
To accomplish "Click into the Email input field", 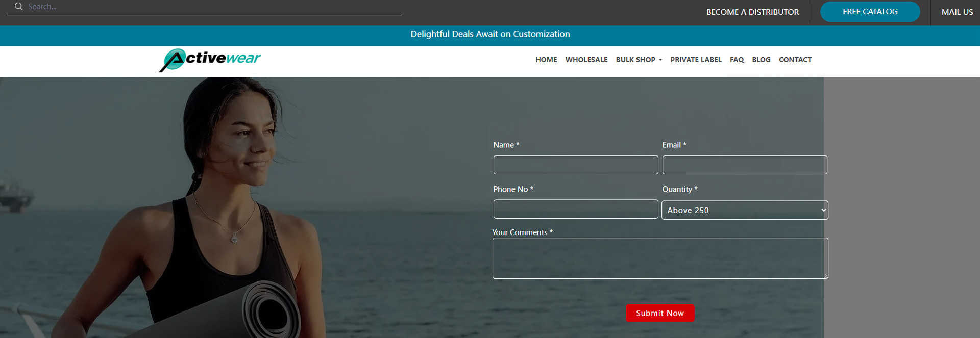I will pos(745,165).
